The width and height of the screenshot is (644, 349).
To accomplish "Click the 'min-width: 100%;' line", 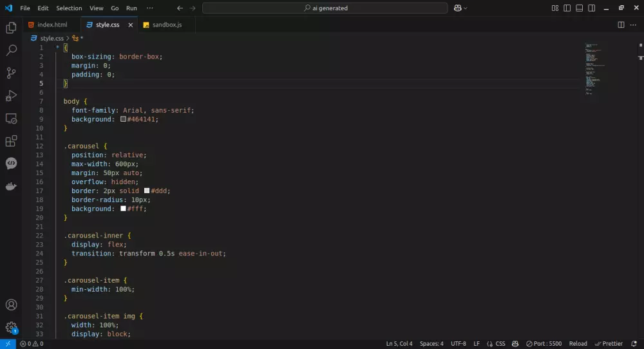I will click(102, 290).
